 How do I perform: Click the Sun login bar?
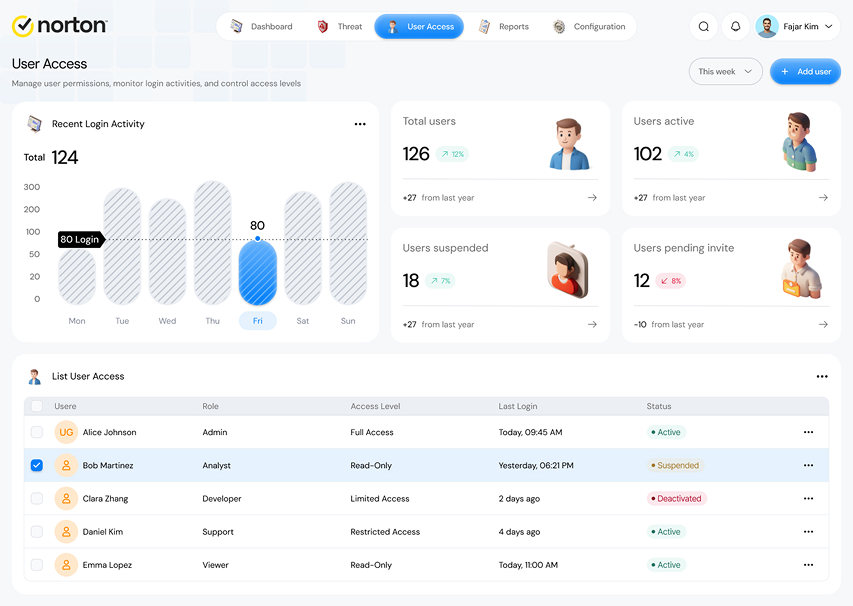[348, 244]
